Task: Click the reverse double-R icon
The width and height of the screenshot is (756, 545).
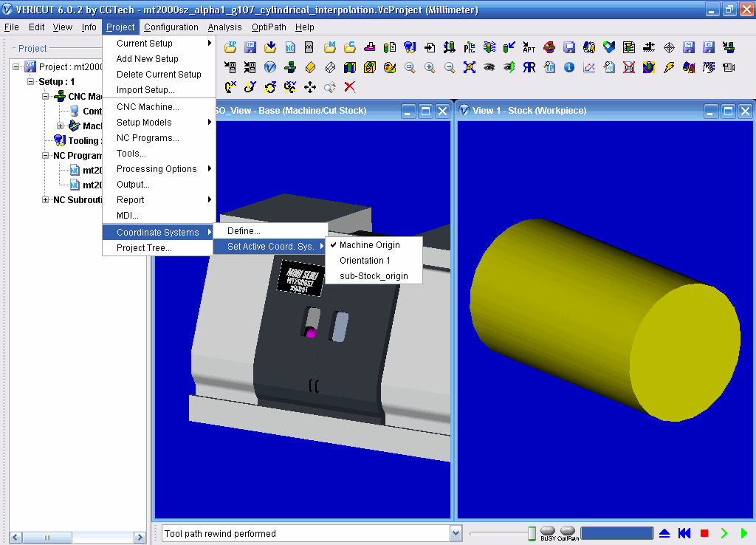Action: [x=529, y=67]
